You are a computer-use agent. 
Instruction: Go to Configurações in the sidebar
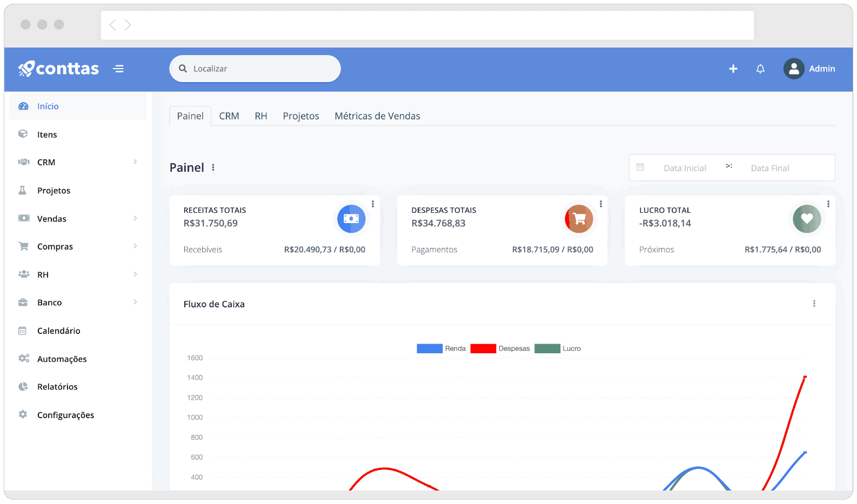click(x=65, y=415)
